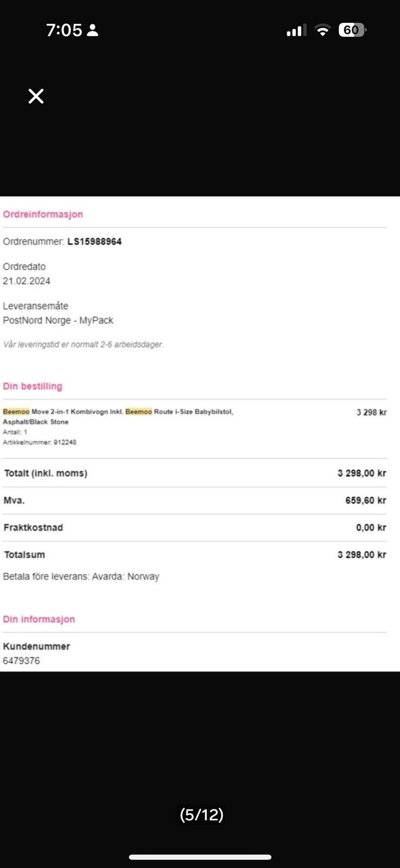
Task: Tap PostNord Norge - MyPack delivery text
Action: click(x=58, y=320)
